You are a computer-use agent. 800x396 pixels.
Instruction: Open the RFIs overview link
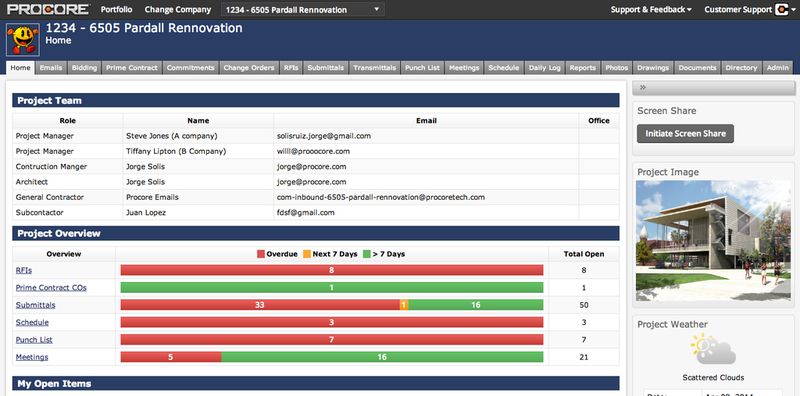(x=23, y=270)
